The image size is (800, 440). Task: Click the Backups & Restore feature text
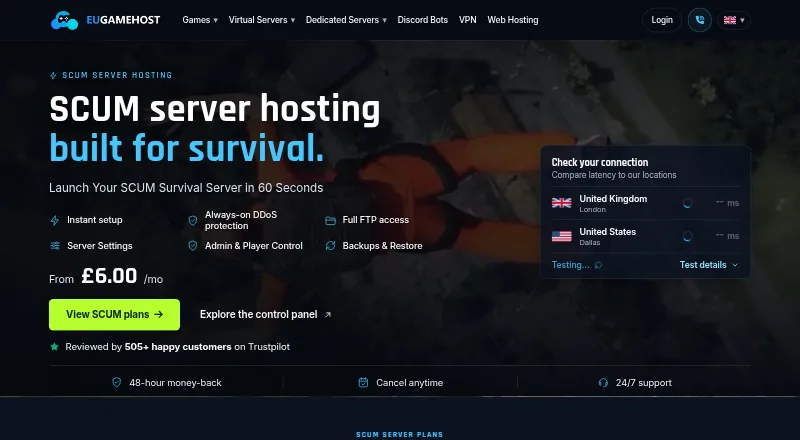click(x=382, y=246)
